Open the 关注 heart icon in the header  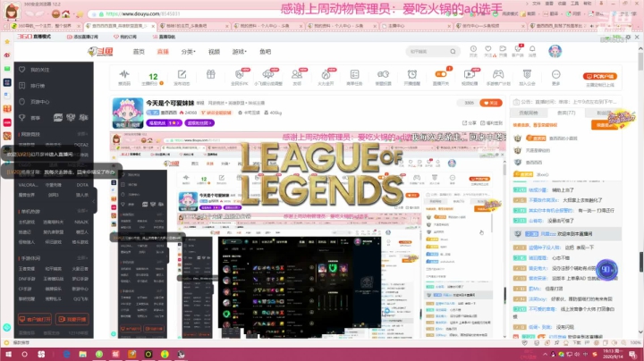(x=488, y=51)
